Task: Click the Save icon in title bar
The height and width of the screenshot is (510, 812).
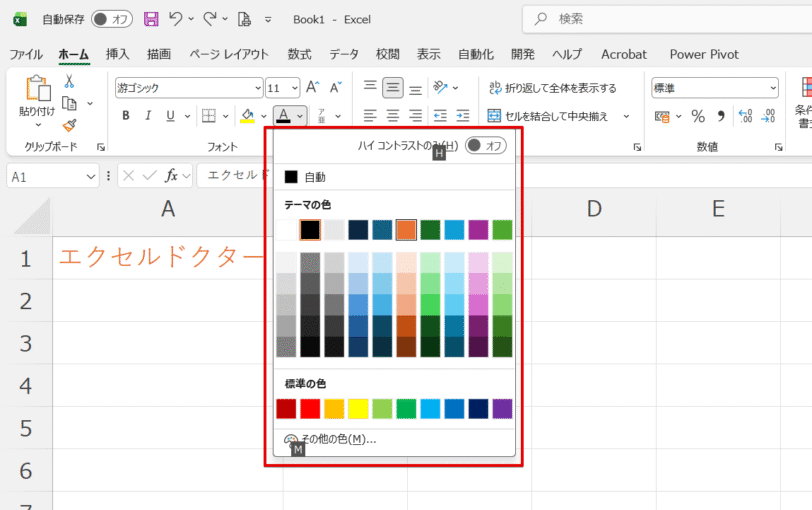Action: point(151,19)
